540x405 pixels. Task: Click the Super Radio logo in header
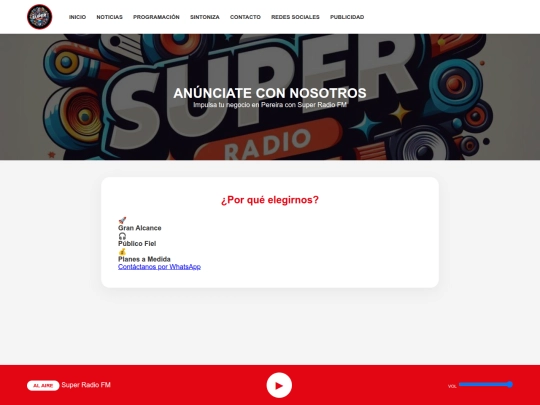[40, 17]
